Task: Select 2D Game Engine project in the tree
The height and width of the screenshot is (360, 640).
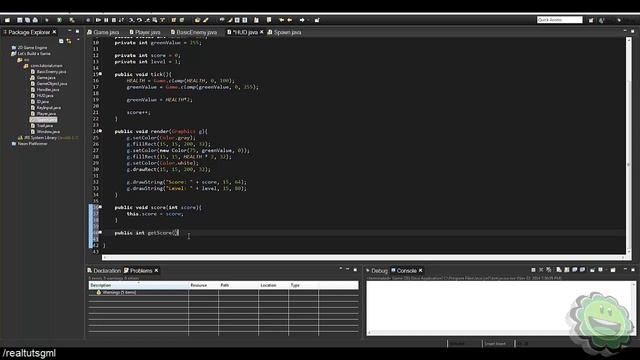Action: click(x=29, y=47)
